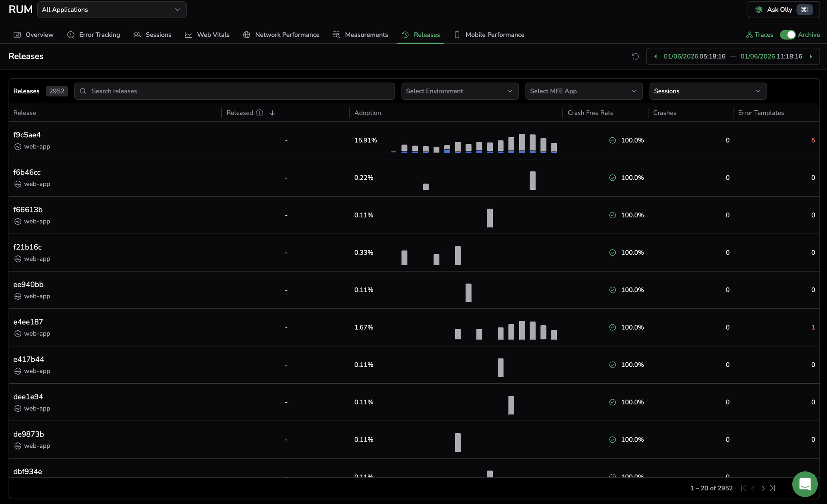This screenshot has width=827, height=504.
Task: Open the Select Environment dropdown
Action: pyautogui.click(x=460, y=91)
